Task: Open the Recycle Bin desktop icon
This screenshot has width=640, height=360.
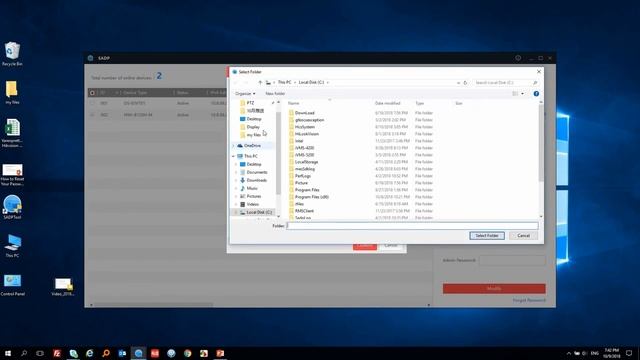Action: click(x=12, y=54)
